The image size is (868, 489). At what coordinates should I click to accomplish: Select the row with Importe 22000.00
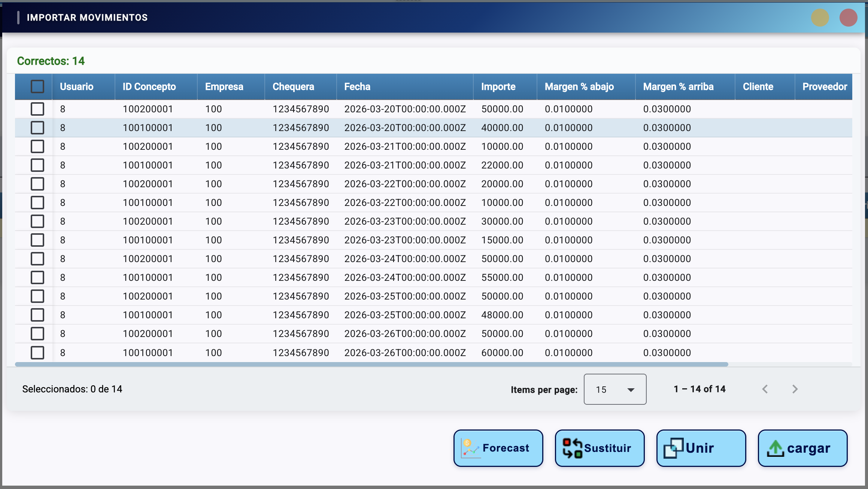click(x=37, y=165)
